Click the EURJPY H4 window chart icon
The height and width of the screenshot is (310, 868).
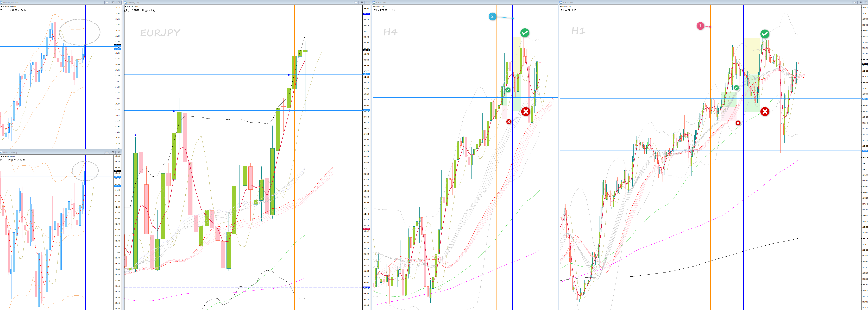(374, 2)
